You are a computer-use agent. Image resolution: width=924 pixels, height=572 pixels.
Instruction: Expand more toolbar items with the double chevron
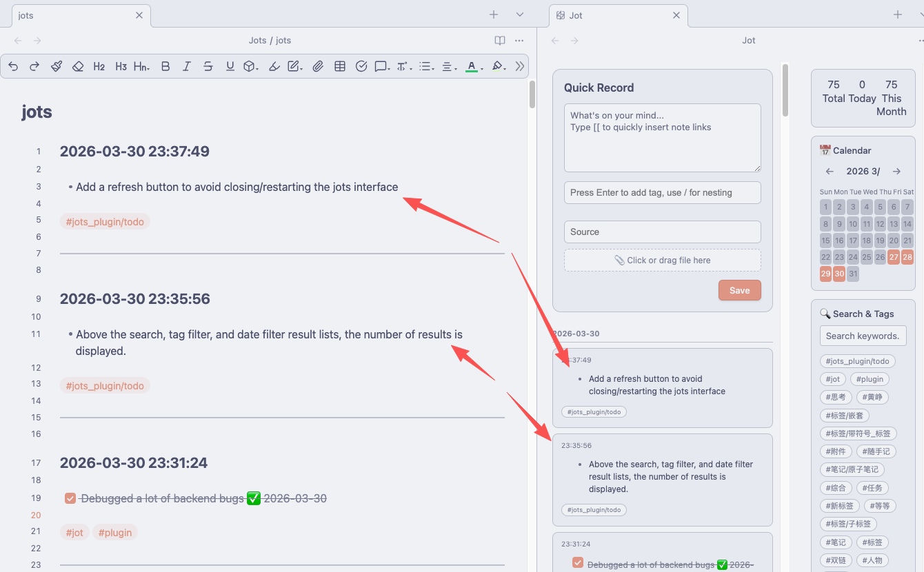(x=520, y=66)
